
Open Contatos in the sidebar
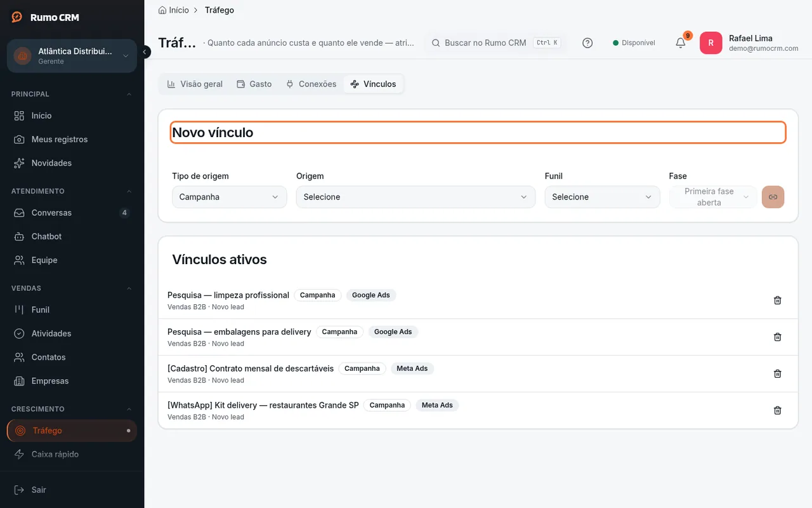[72, 358]
